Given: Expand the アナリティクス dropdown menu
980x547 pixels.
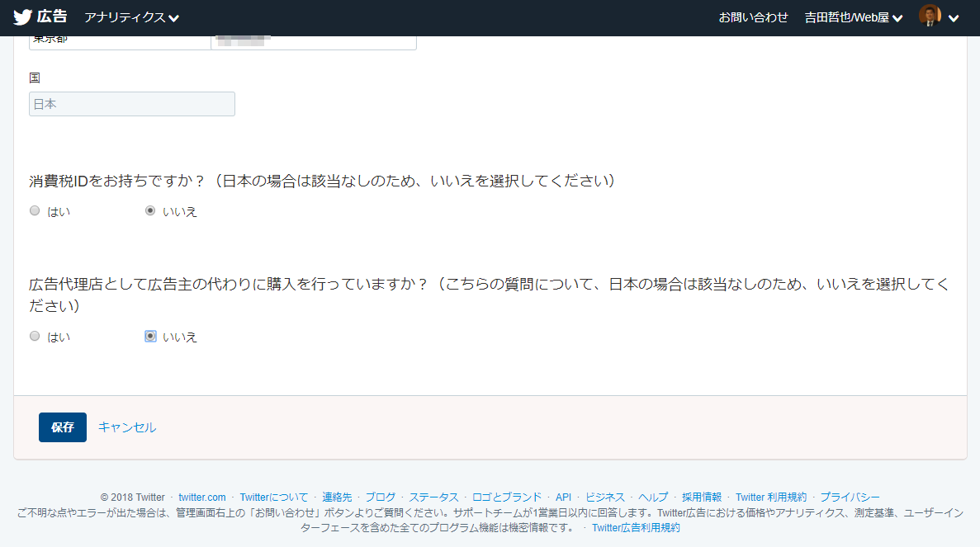Looking at the screenshot, I should 131,17.
